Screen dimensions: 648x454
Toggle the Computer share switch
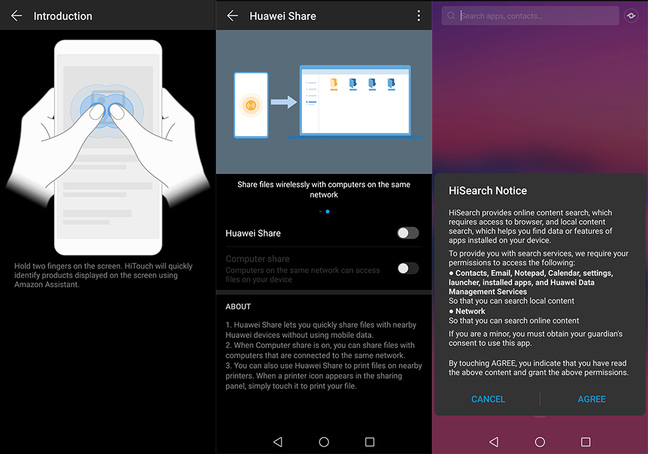click(x=408, y=269)
